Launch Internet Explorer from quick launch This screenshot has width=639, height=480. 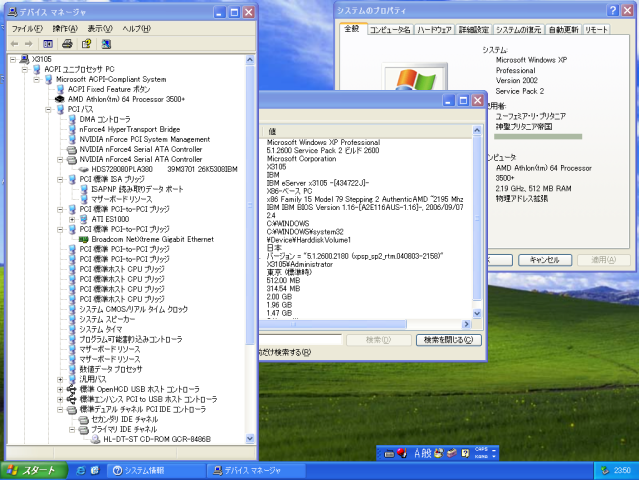(x=81, y=471)
